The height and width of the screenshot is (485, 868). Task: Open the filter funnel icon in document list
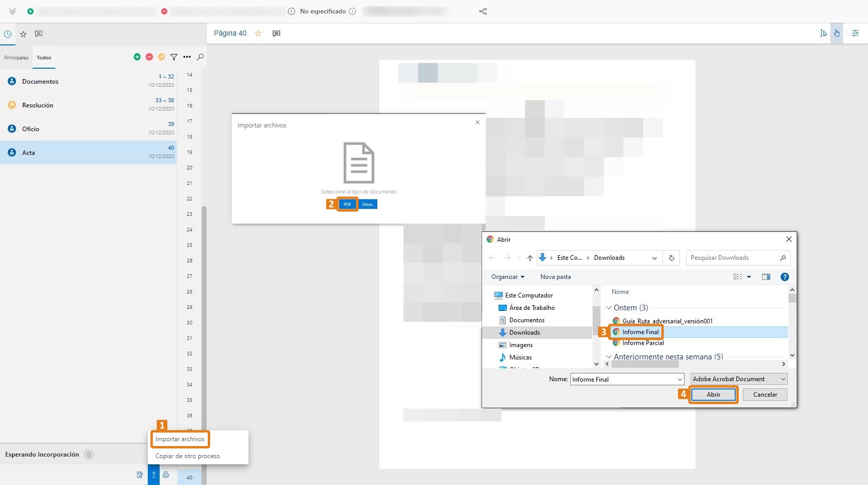coord(174,57)
